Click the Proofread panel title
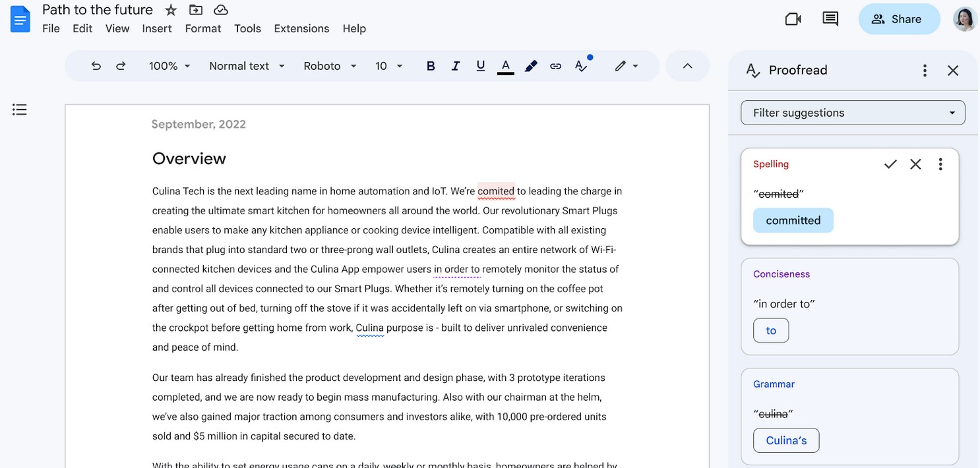This screenshot has width=980, height=468. point(798,70)
